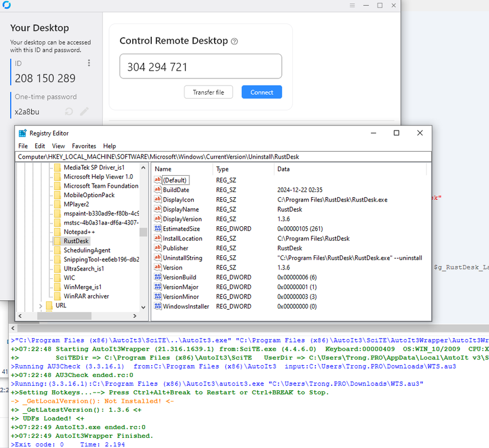Image resolution: width=489 pixels, height=448 pixels.
Task: Open the Favorites menu in Registry Editor
Action: click(84, 146)
